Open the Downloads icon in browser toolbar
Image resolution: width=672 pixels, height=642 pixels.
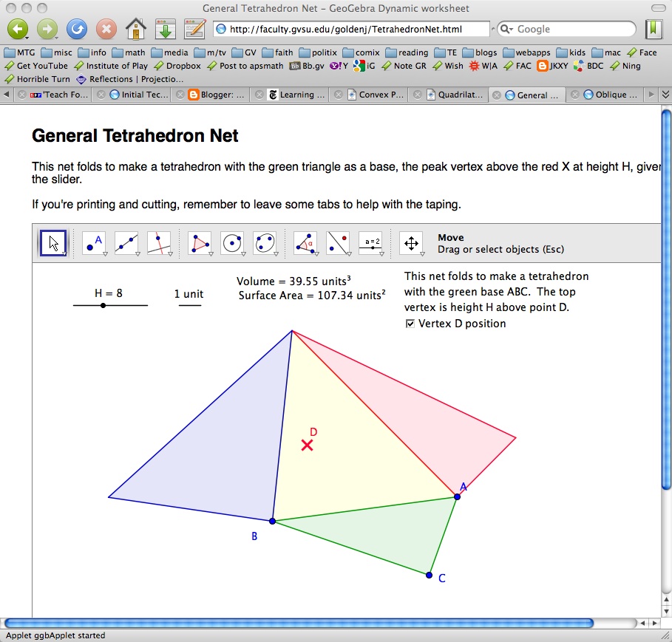(166, 29)
